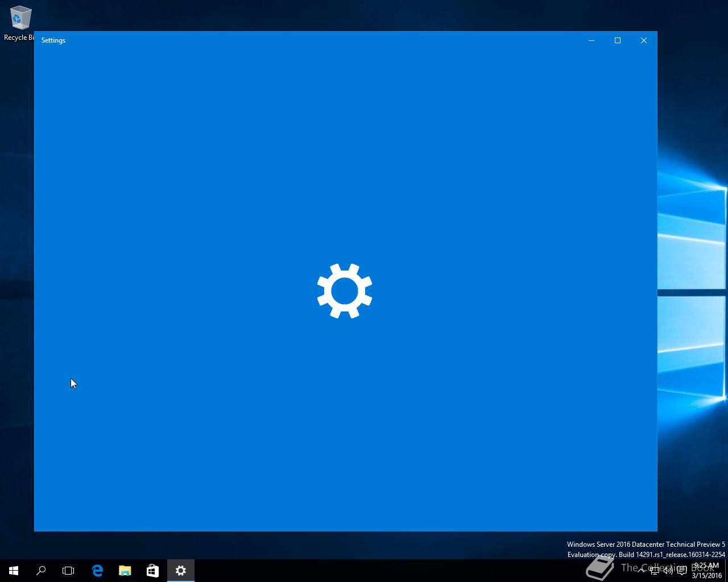Minimize the Settings window
The height and width of the screenshot is (582, 728).
(x=591, y=40)
